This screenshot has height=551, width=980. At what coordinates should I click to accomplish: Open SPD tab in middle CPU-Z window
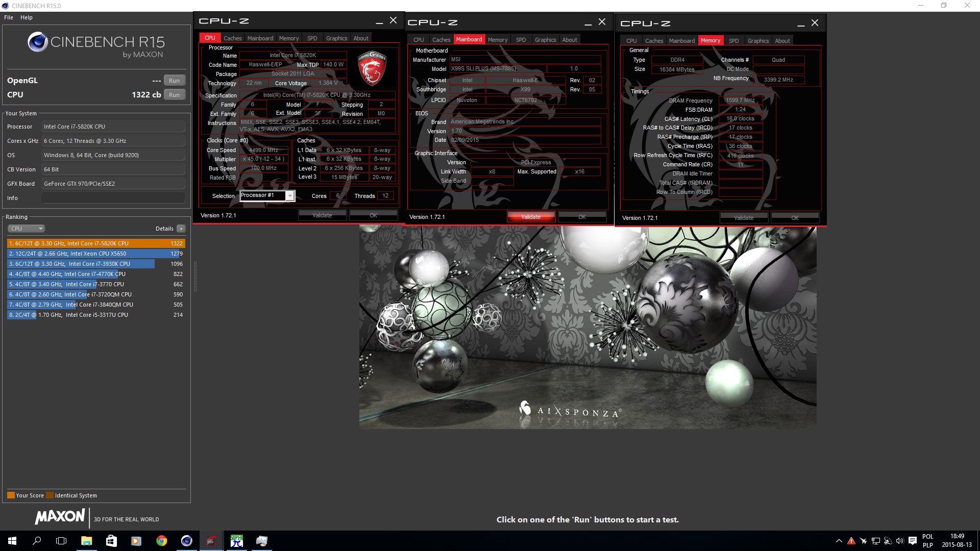click(521, 40)
